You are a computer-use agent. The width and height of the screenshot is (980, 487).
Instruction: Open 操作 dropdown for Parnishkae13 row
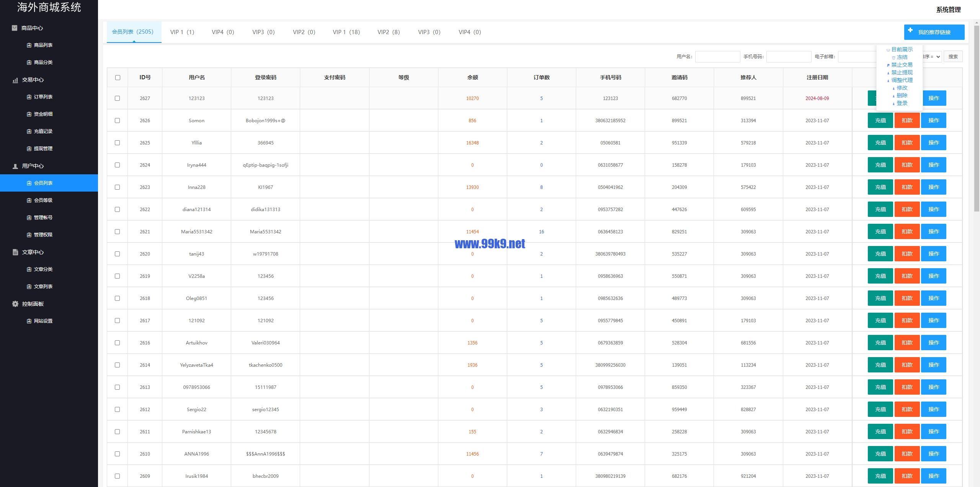[x=933, y=431]
